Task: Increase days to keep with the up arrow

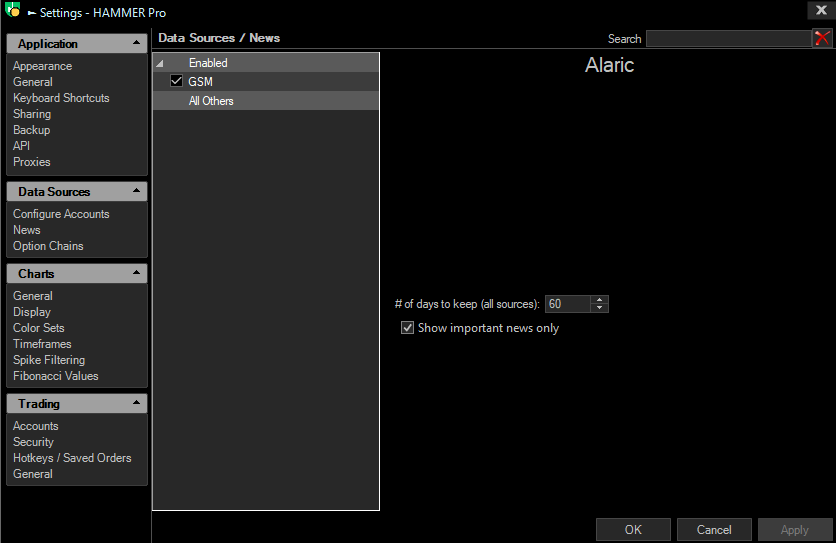Action: (x=600, y=300)
